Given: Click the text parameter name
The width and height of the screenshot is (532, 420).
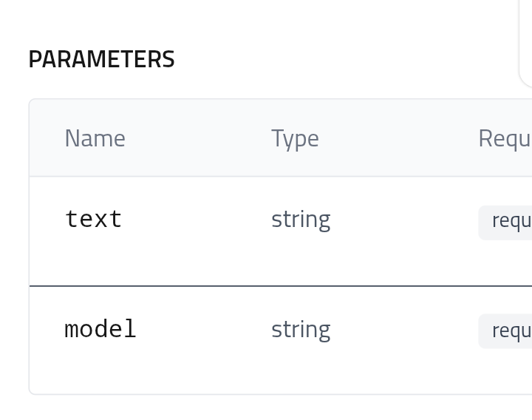Looking at the screenshot, I should click(93, 219).
